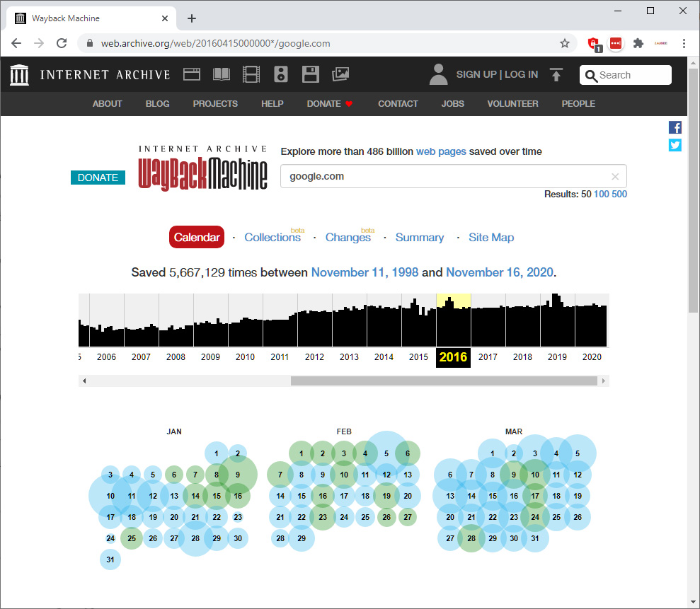The width and height of the screenshot is (700, 609).
Task: Open the November 16, 2020 capture link
Action: point(500,272)
